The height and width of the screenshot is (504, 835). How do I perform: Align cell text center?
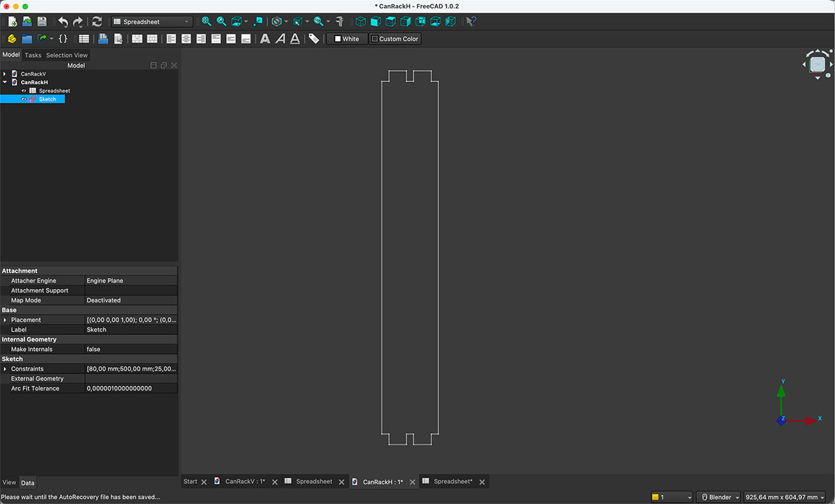point(186,39)
